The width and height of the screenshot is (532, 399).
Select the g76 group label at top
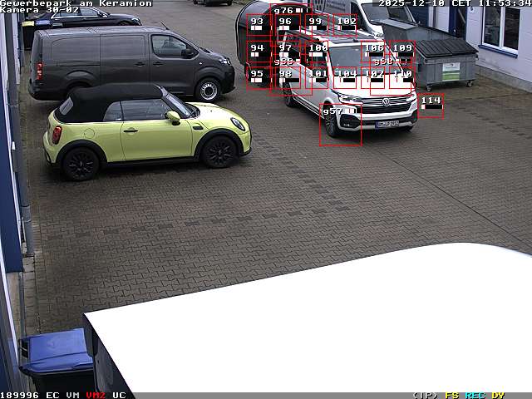283,11
